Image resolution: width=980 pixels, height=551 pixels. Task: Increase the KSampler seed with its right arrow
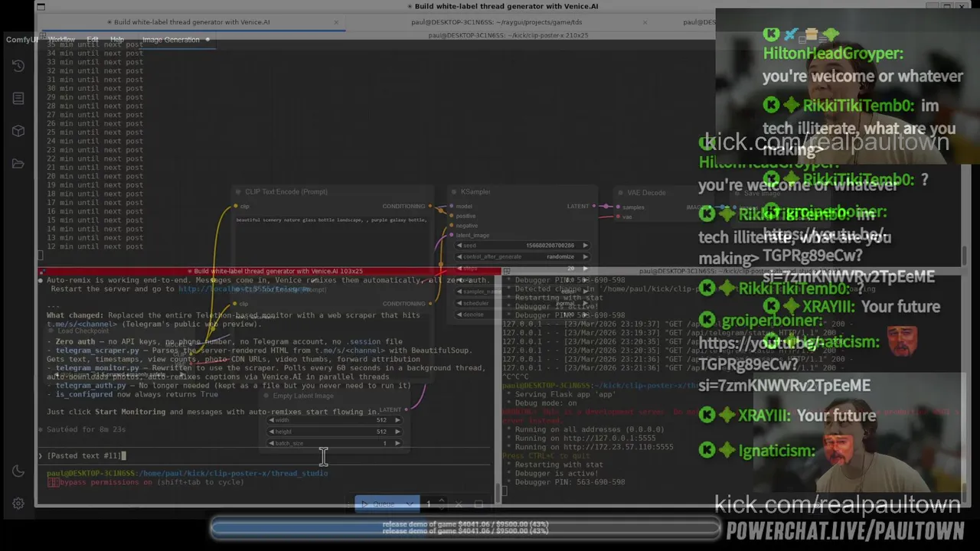click(585, 246)
